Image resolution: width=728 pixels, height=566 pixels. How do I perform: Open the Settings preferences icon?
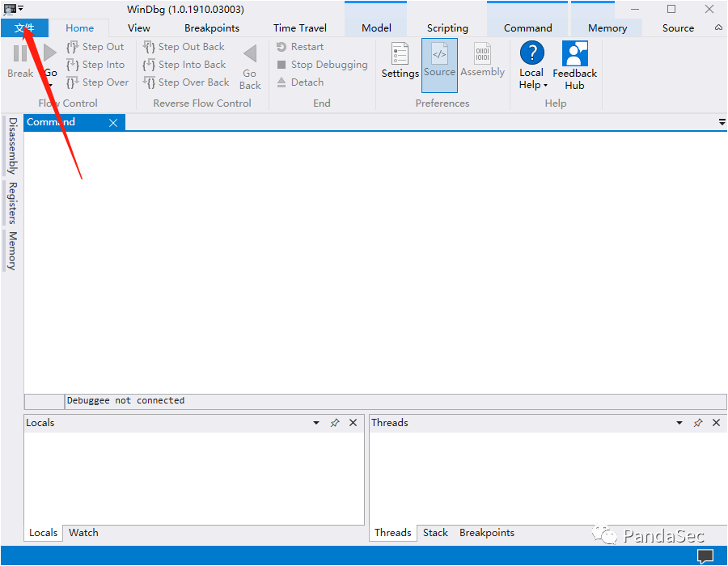click(x=400, y=54)
